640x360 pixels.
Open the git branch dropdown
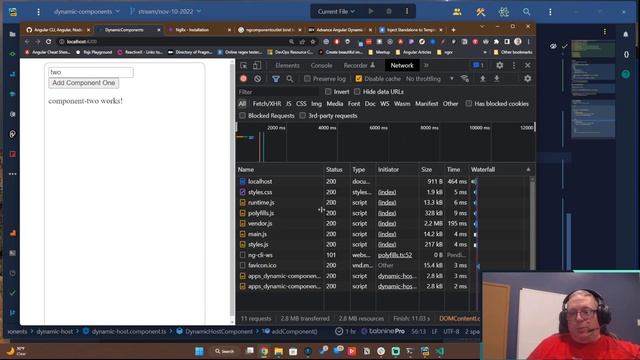click(x=166, y=11)
